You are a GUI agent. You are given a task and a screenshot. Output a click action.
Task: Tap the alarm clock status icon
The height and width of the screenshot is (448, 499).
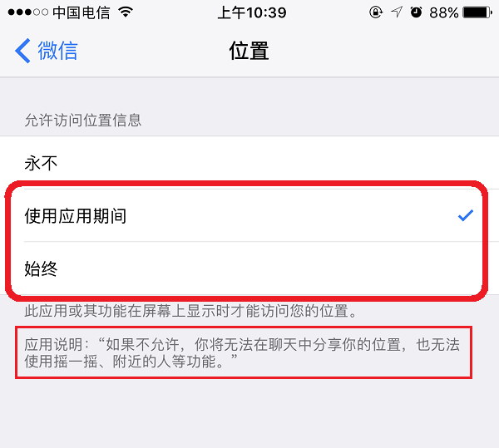[416, 12]
